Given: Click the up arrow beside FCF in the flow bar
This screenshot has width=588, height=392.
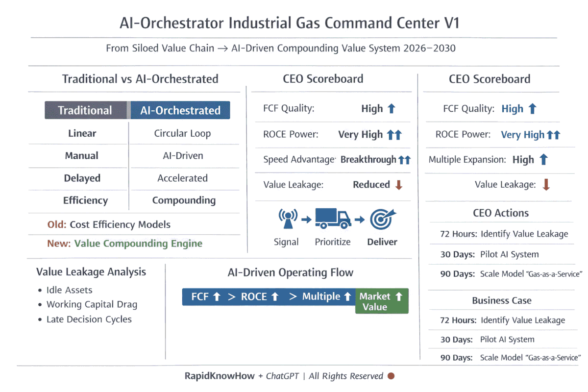Looking at the screenshot, I should (218, 296).
